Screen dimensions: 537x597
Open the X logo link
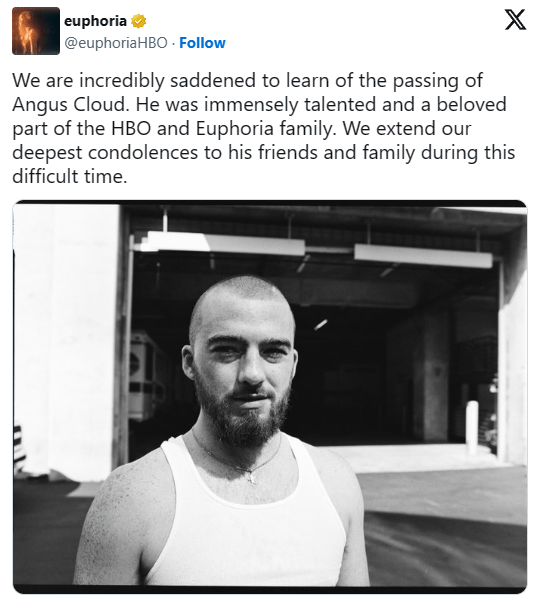coord(515,20)
